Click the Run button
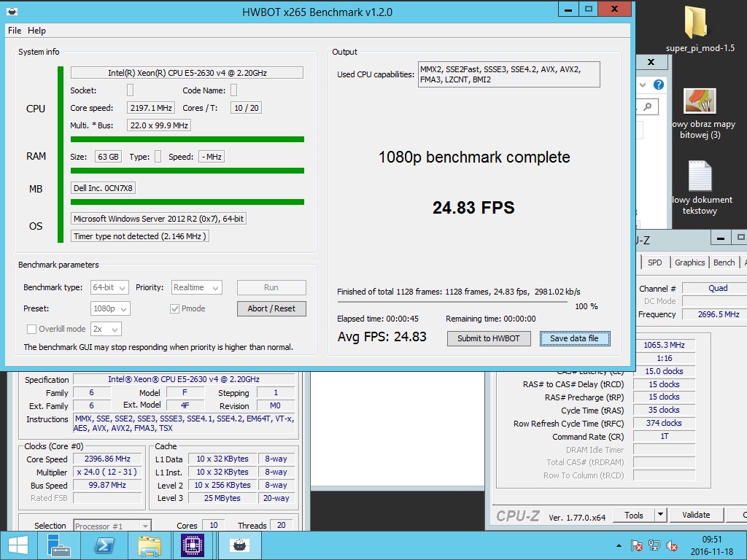This screenshot has width=747, height=560. coord(271,287)
